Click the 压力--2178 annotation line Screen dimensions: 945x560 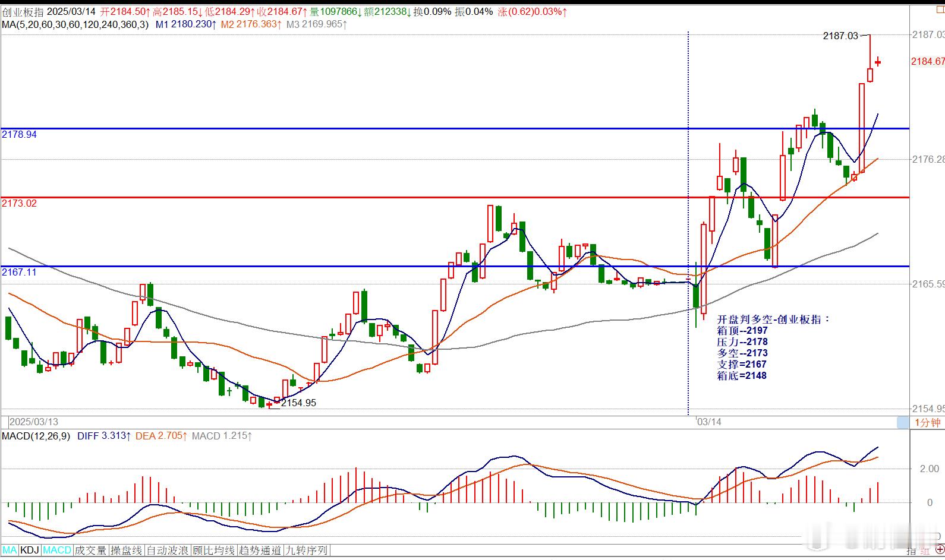(742, 341)
